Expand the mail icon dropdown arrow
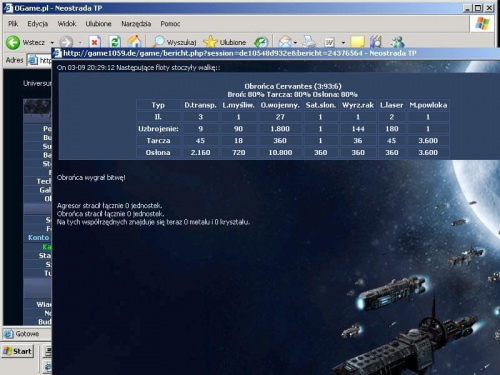The width and height of the screenshot is (500, 375). (x=295, y=43)
